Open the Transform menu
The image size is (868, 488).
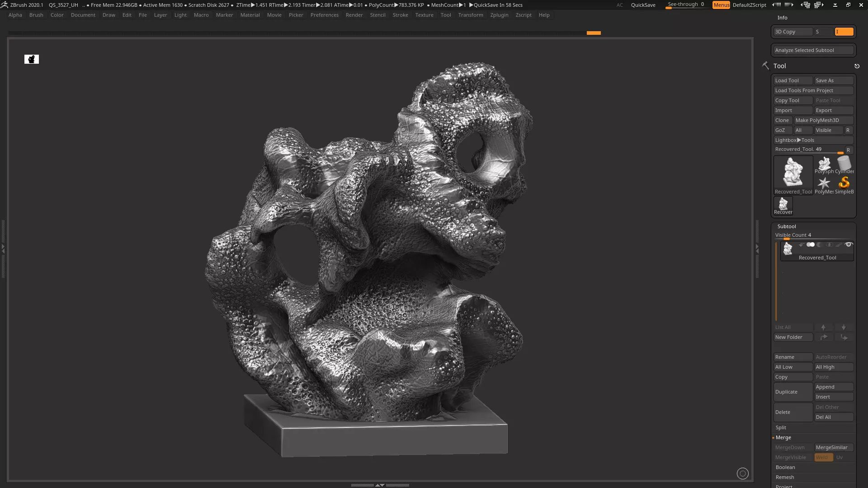[x=470, y=15]
